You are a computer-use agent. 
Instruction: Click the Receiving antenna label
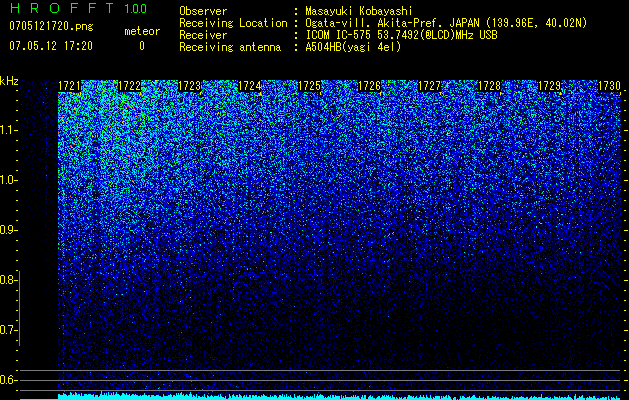[230, 47]
